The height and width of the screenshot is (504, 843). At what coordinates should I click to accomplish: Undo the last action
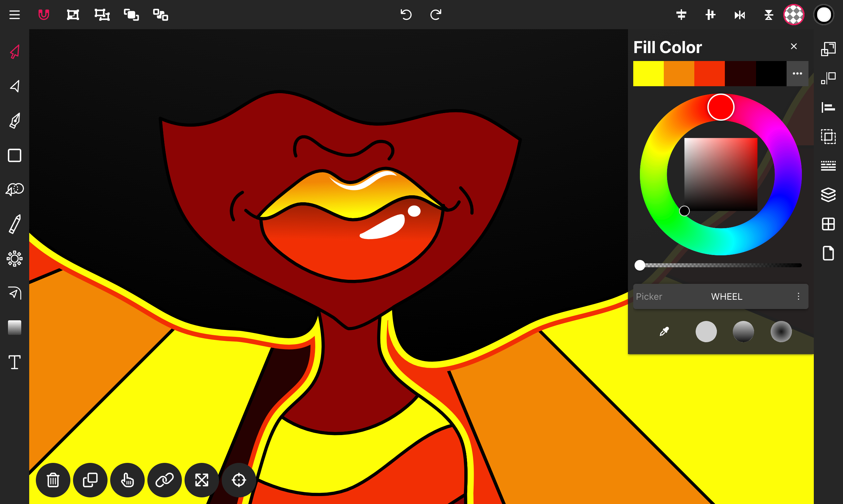click(407, 14)
